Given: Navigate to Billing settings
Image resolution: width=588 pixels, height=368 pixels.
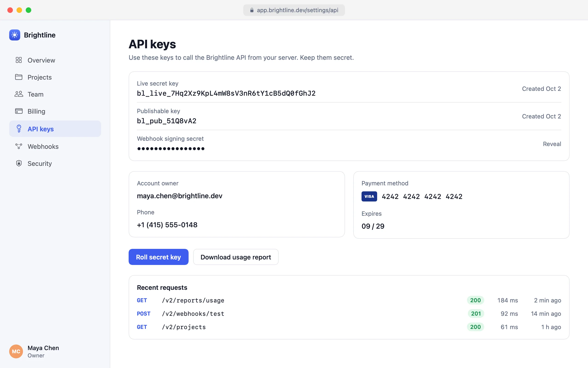Looking at the screenshot, I should (x=55, y=111).
